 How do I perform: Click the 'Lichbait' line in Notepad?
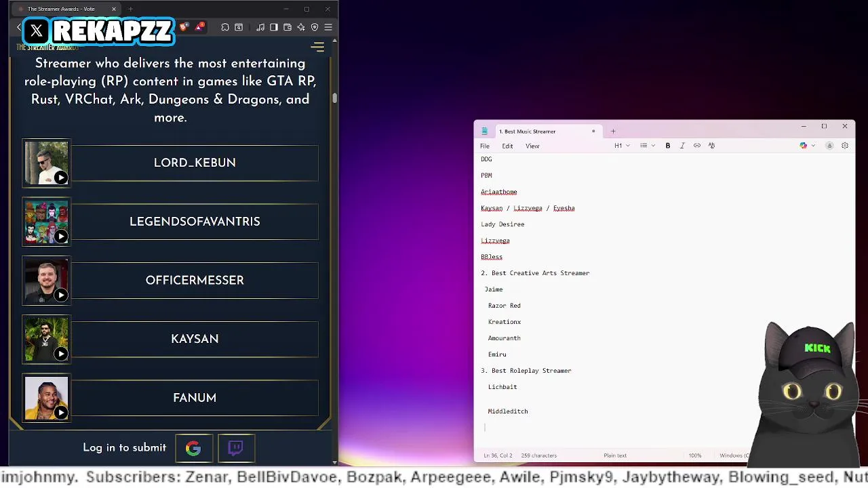pyautogui.click(x=502, y=387)
